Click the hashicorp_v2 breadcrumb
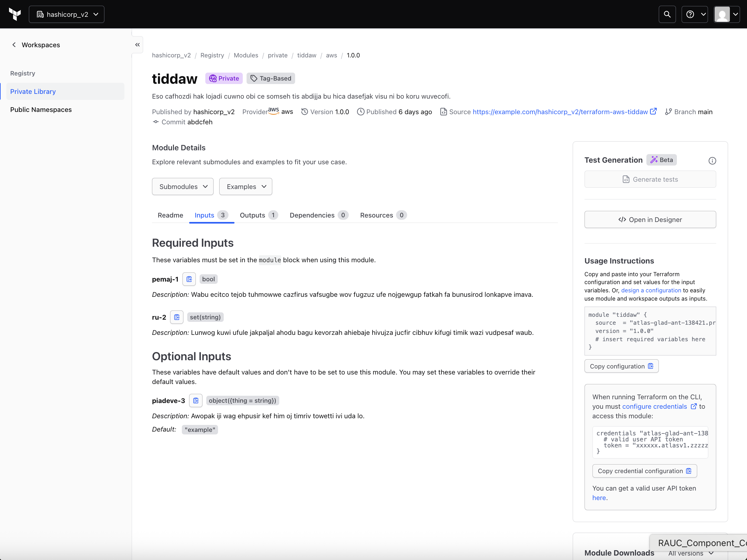This screenshot has width=747, height=560. (x=171, y=55)
